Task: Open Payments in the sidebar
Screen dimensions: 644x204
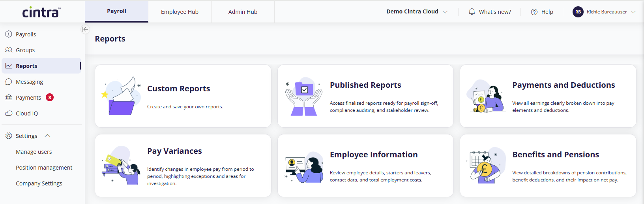Action: [x=41, y=97]
